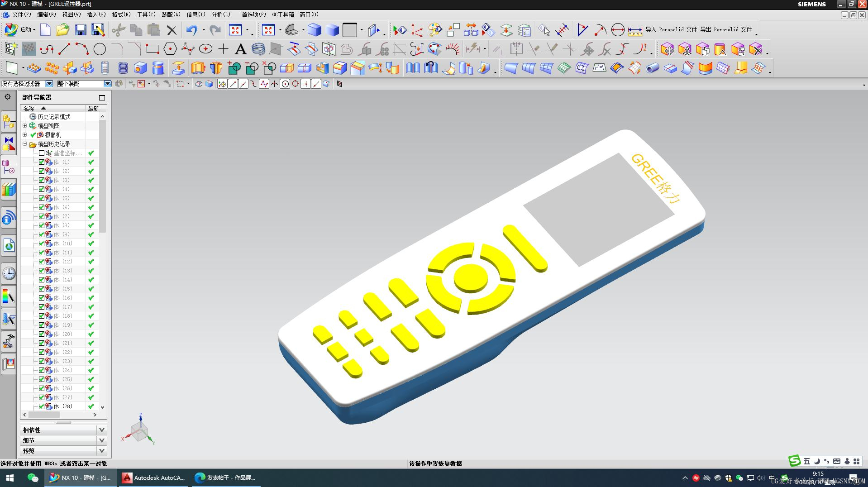The image size is (868, 487).
Task: Click the New file icon
Action: (45, 30)
